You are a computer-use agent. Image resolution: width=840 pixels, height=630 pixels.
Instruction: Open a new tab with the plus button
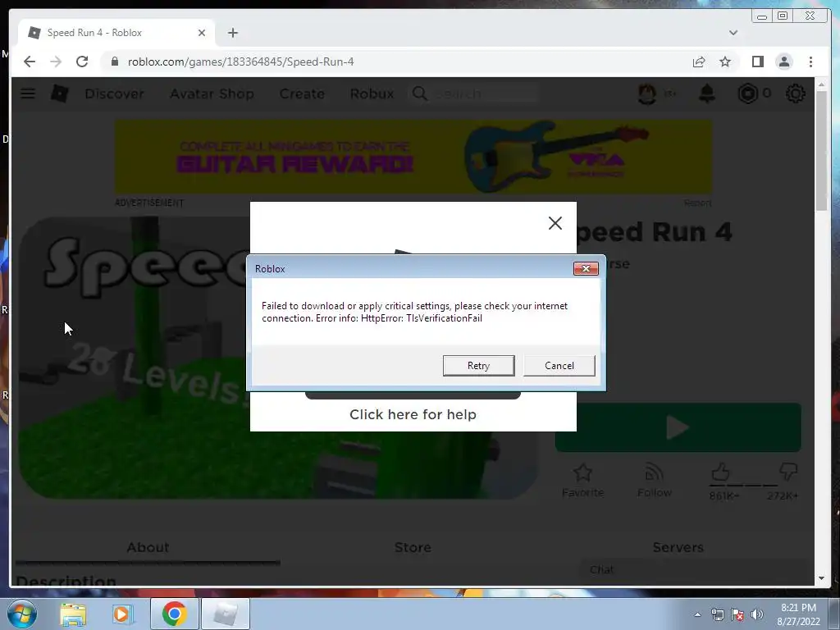(x=232, y=33)
